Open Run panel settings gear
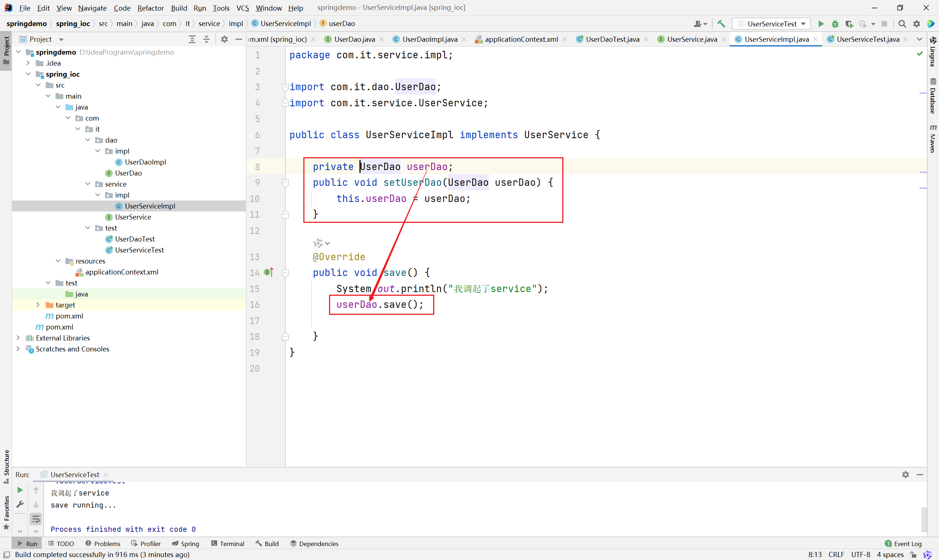939x560 pixels. click(x=905, y=474)
